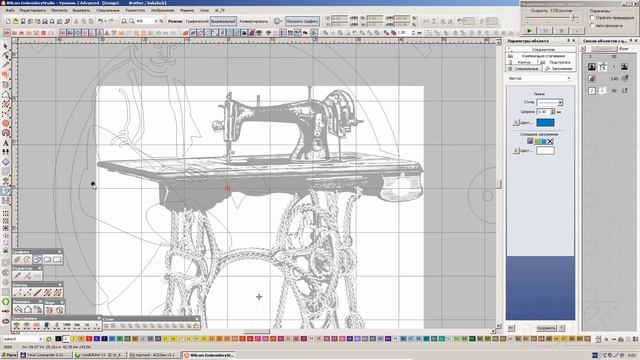Select the lettering A tool in left toolbox
The image size is (640, 360).
[6, 143]
